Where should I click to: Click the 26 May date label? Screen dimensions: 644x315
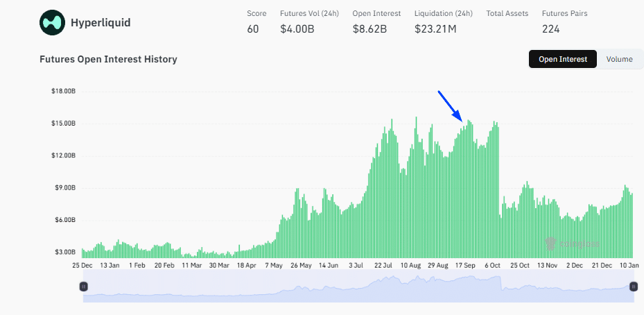(301, 266)
